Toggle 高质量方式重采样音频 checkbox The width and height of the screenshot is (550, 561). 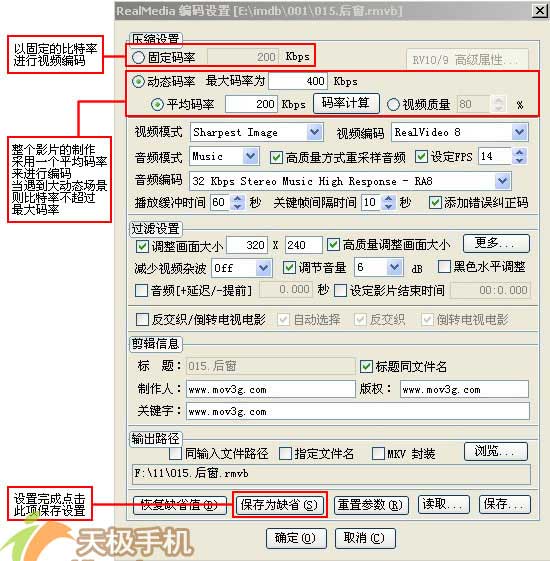click(x=276, y=157)
